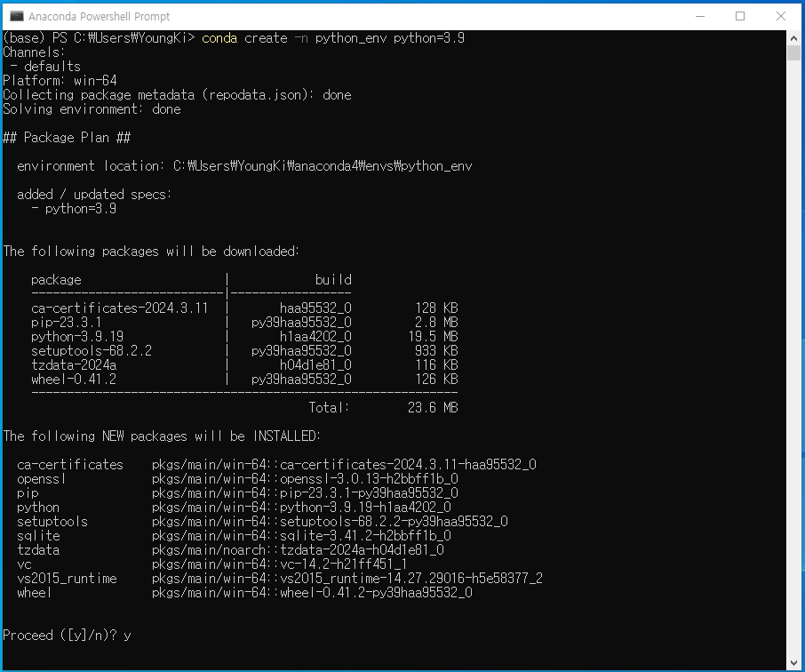Screen dimensions: 805x672
Task: Click the environment location path line
Action: pyautogui.click(x=244, y=166)
